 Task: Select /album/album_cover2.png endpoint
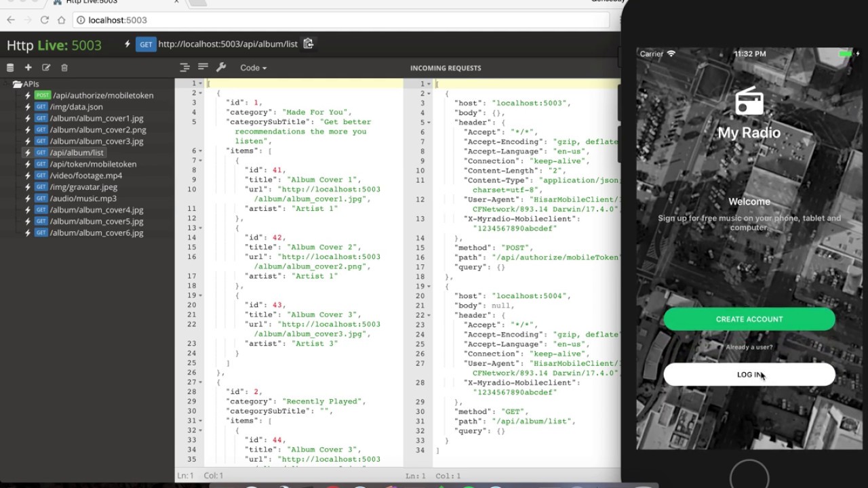coord(98,130)
